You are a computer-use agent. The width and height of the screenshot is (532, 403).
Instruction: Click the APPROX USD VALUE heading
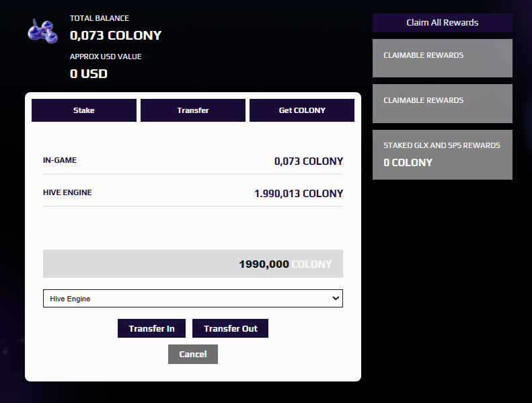click(x=106, y=57)
